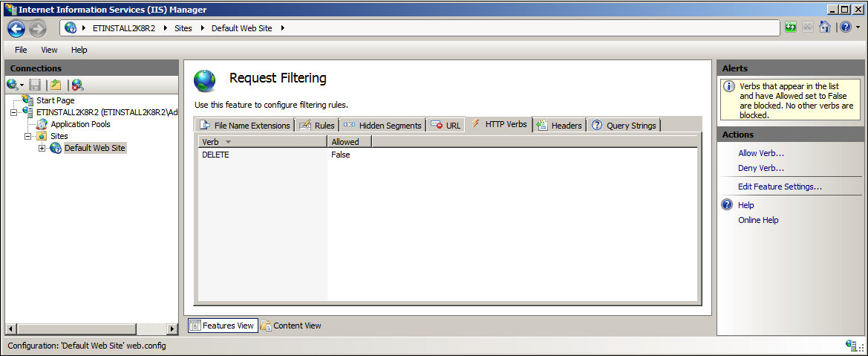The image size is (868, 356).
Task: Click the Application Pools icon in the tree
Action: coord(42,124)
